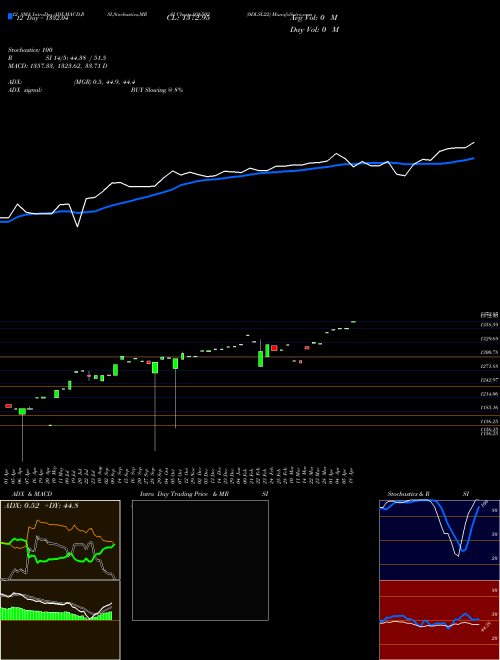Click the '(MGR) 0.5, 44.9, 44.4' ADX values
This screenshot has width=500, height=660.
[x=104, y=82]
